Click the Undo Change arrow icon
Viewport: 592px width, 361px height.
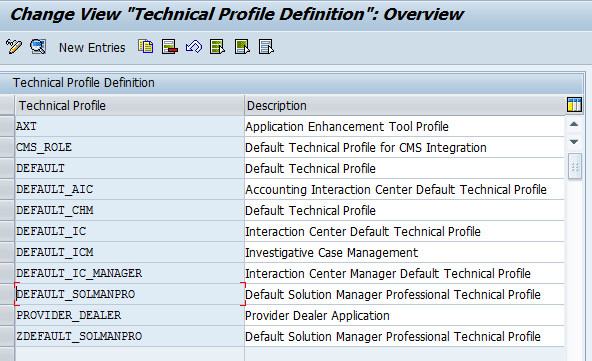[x=194, y=47]
